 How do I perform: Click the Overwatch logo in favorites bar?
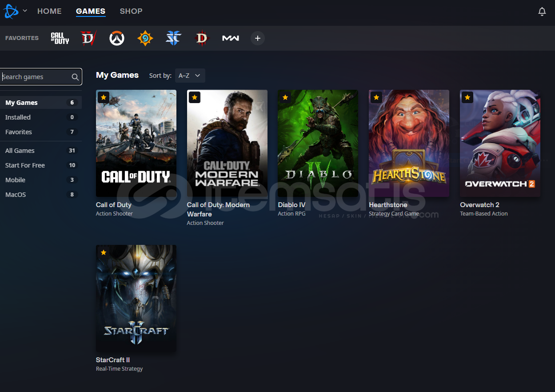point(116,38)
